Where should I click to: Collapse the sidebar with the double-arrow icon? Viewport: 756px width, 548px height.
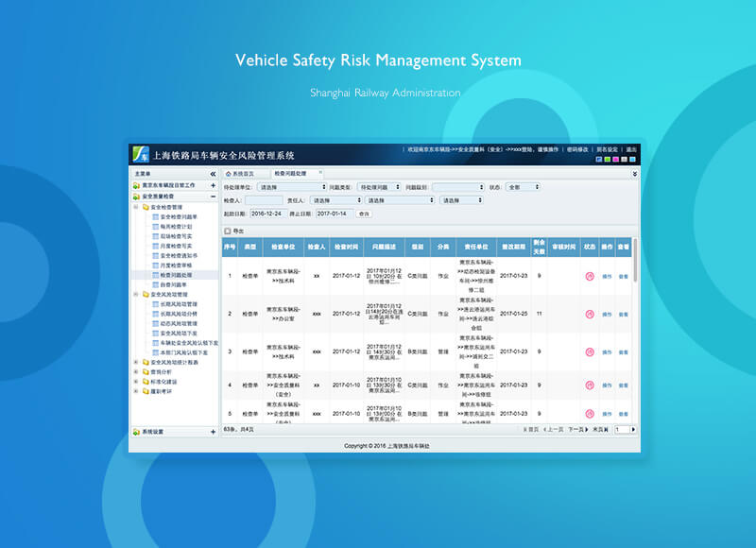click(x=213, y=174)
